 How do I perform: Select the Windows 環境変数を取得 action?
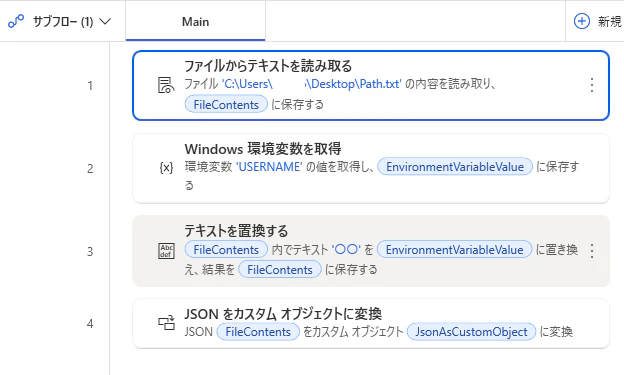click(x=371, y=168)
